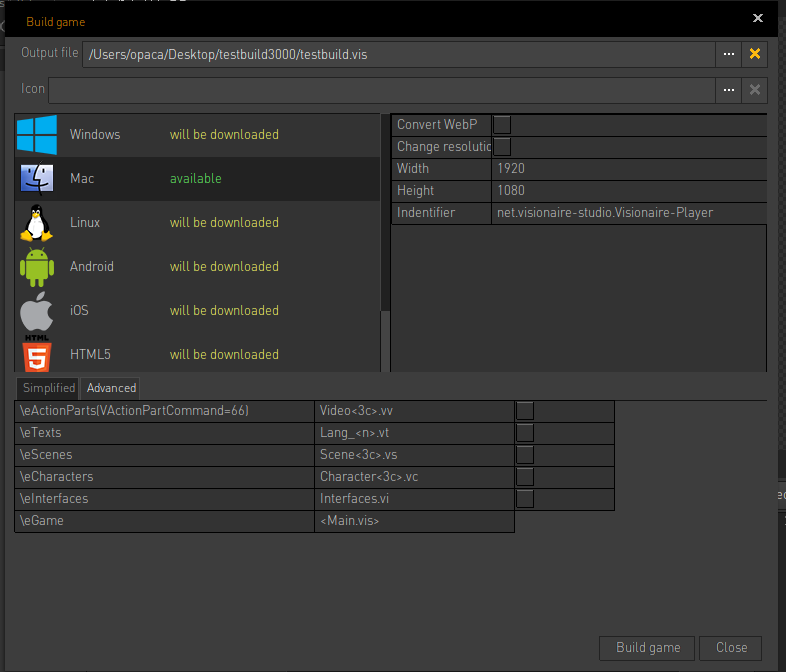Image resolution: width=786 pixels, height=672 pixels.
Task: Click iOS 'will be downloaded' status
Action: [224, 311]
